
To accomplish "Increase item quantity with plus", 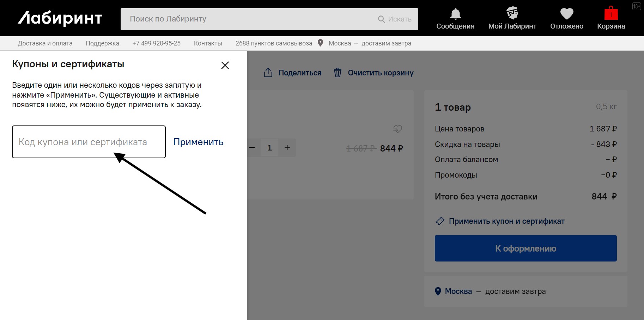I will click(287, 148).
